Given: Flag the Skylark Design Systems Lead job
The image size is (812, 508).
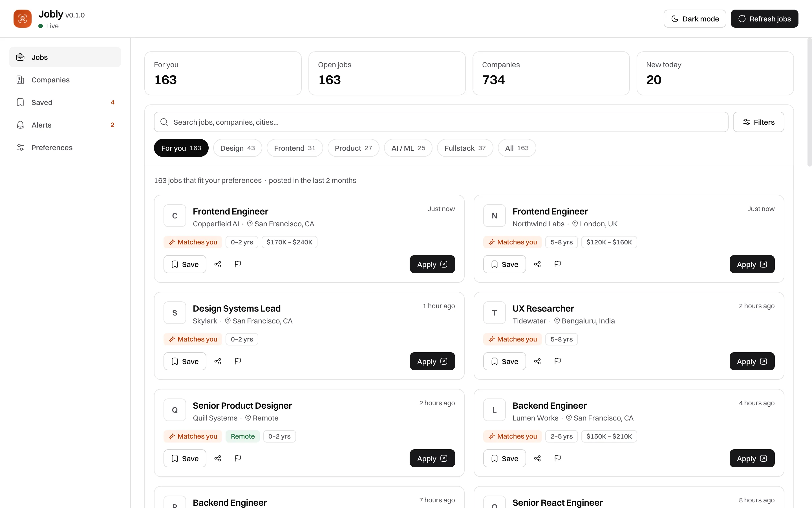Looking at the screenshot, I should 238,361.
